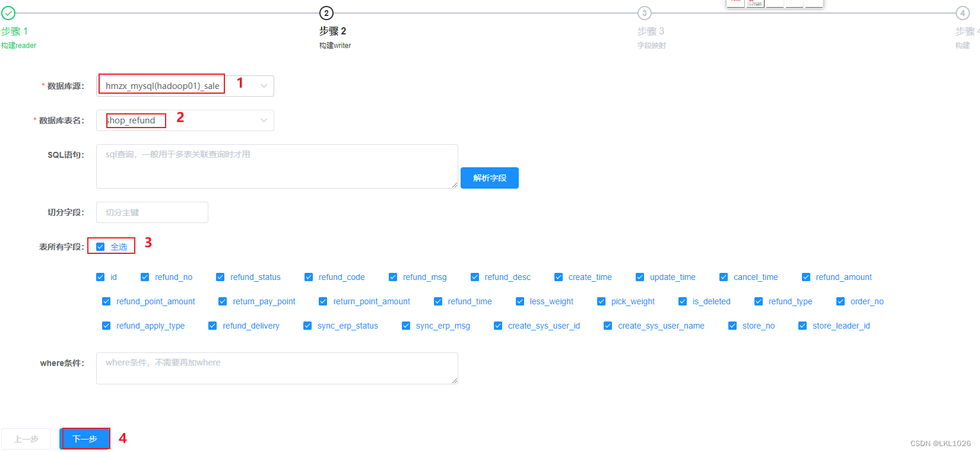
Task: Uncheck the cancel_time field checkbox
Action: tap(724, 277)
